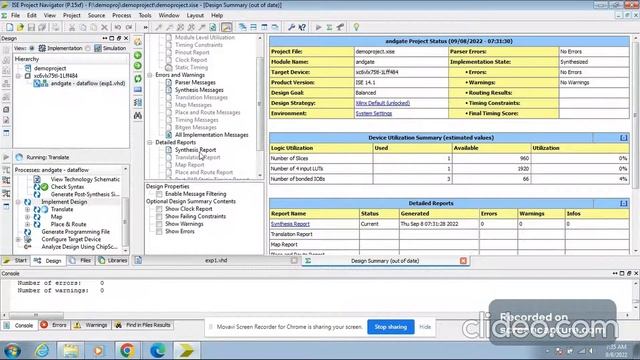The width and height of the screenshot is (640, 360).
Task: Close the Design Summary tab
Action: coord(463,261)
